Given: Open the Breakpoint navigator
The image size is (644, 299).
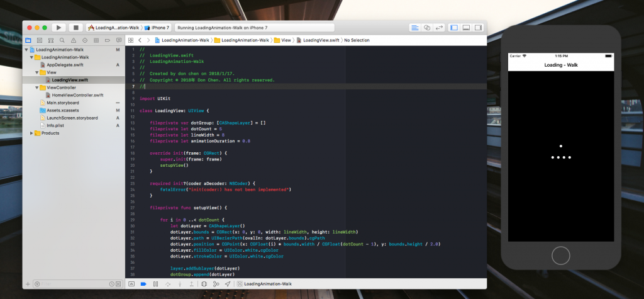Looking at the screenshot, I should coord(107,40).
